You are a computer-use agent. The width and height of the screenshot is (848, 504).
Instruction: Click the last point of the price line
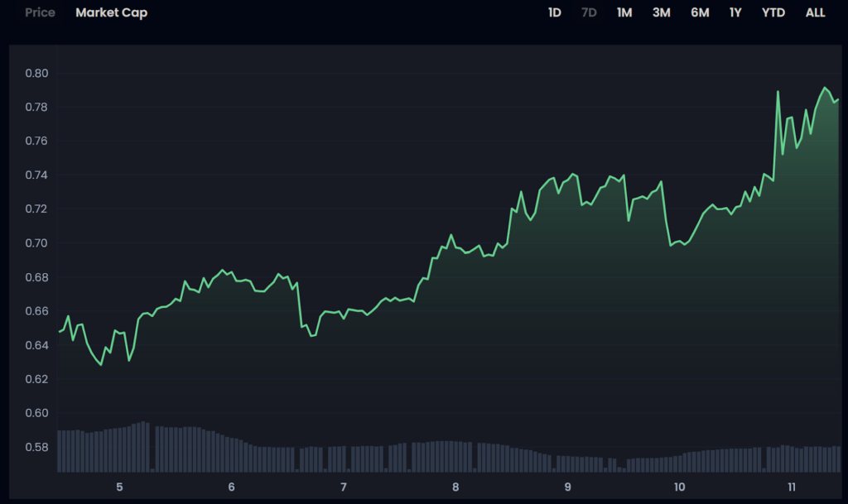[838, 99]
